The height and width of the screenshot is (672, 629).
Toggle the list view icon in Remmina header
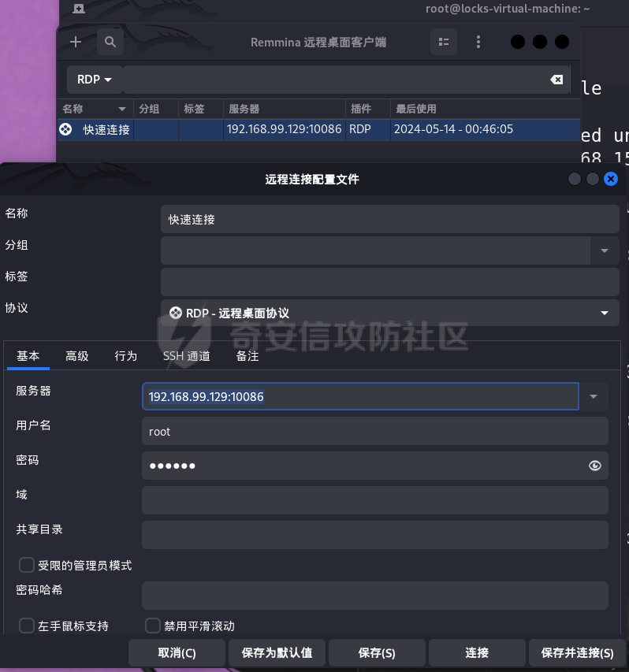coord(444,42)
